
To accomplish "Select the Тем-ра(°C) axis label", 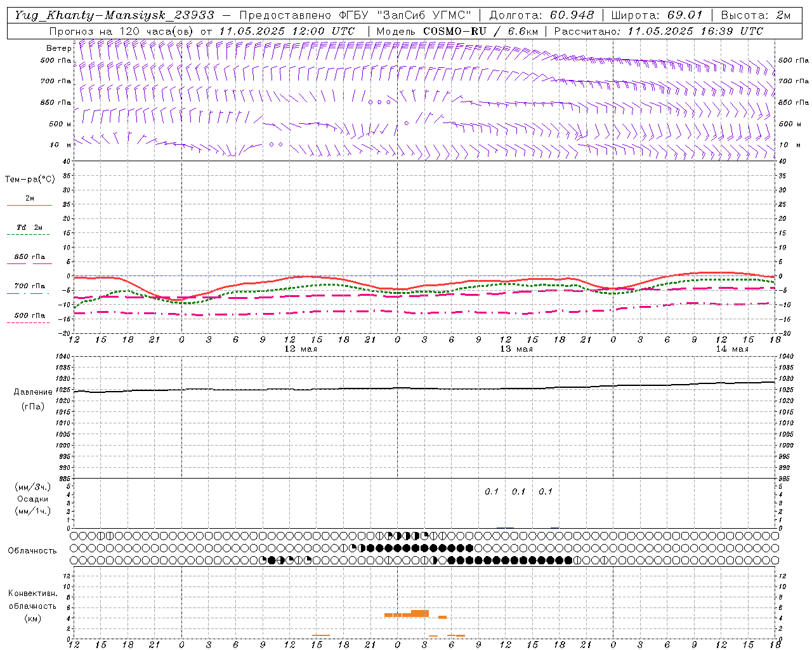I will point(30,179).
